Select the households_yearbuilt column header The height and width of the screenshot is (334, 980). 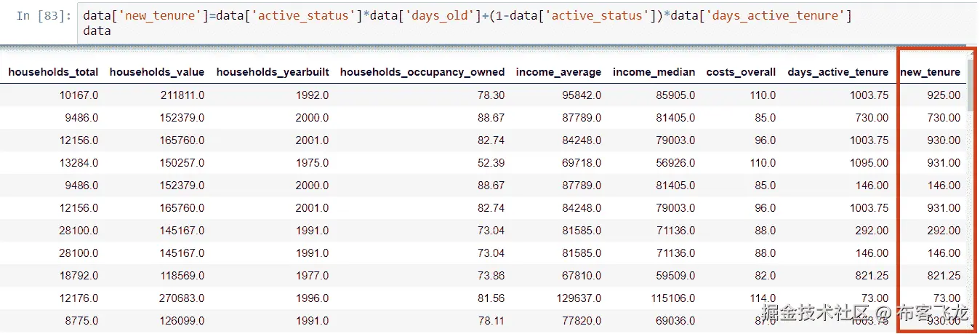(273, 72)
